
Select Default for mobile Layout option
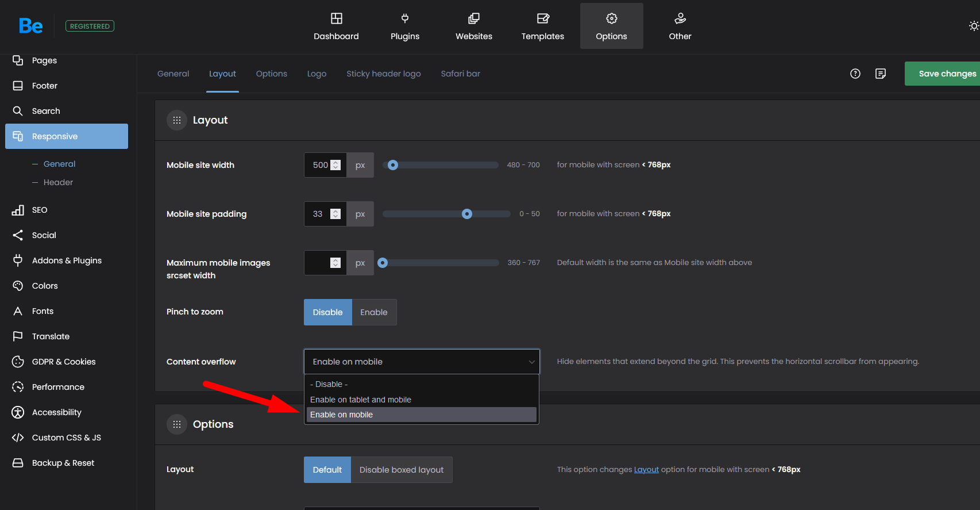327,470
